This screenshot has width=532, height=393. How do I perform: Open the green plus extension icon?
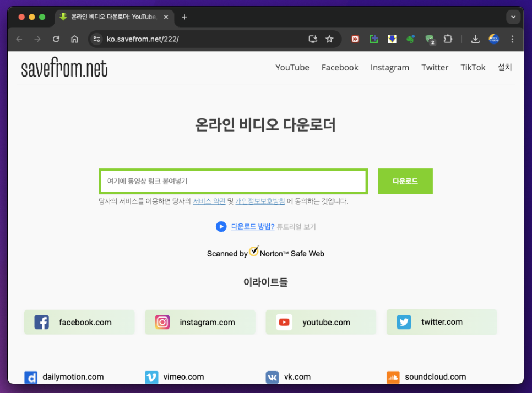[x=373, y=39]
